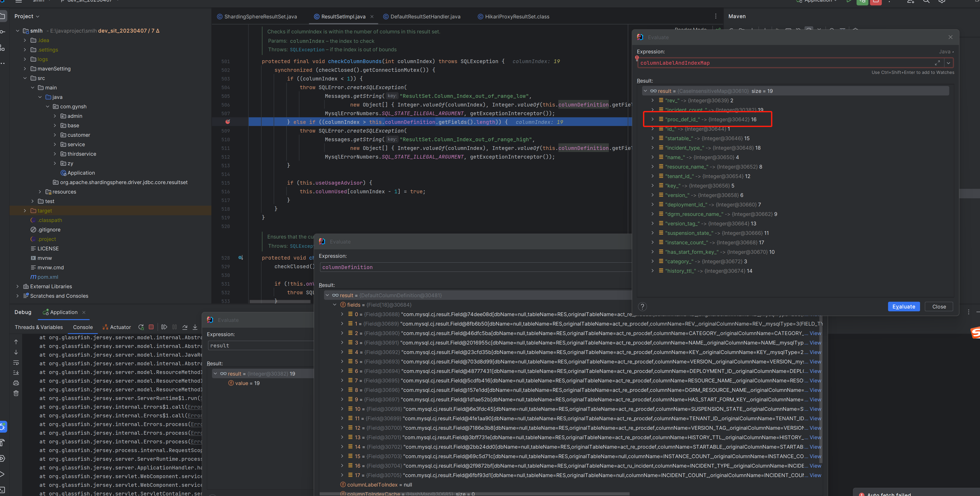Expand the "proc_def_id_" map entry
This screenshot has height=496, width=980.
[x=652, y=119]
